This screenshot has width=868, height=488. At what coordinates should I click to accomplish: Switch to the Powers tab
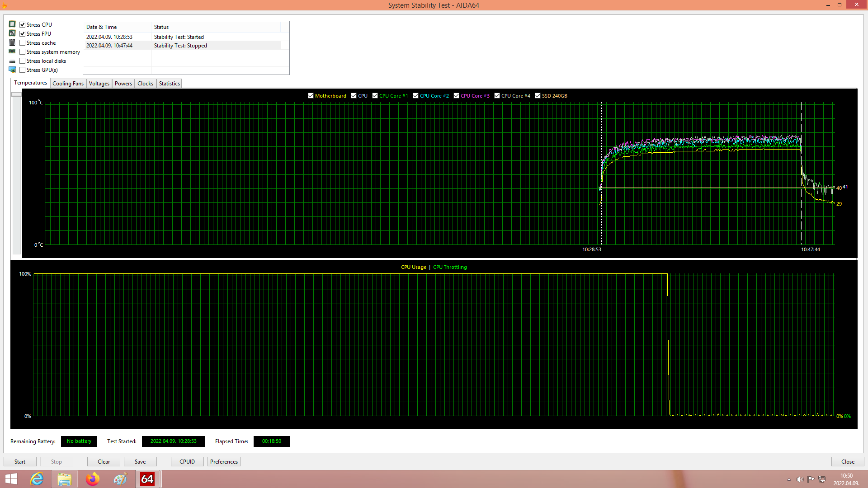pos(123,84)
